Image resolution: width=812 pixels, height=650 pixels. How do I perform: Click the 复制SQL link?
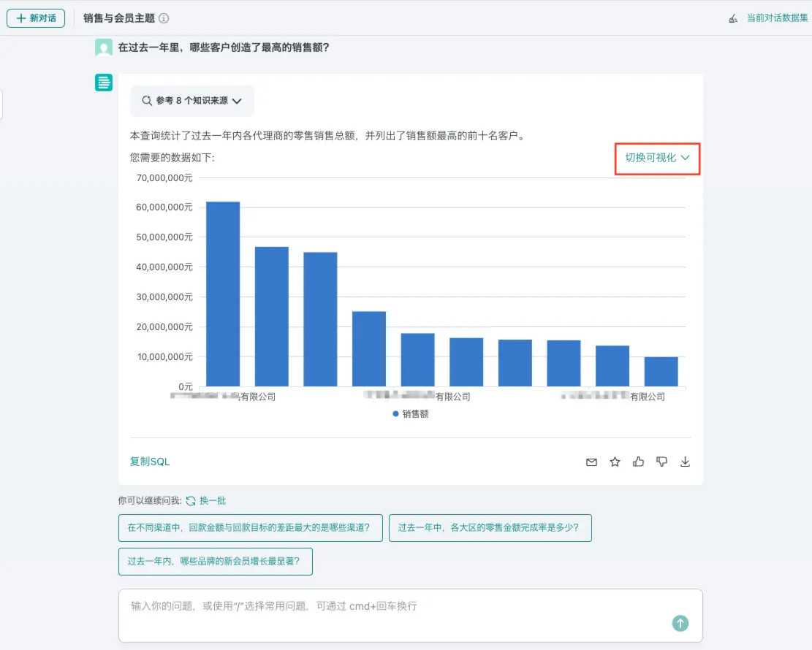pyautogui.click(x=150, y=462)
